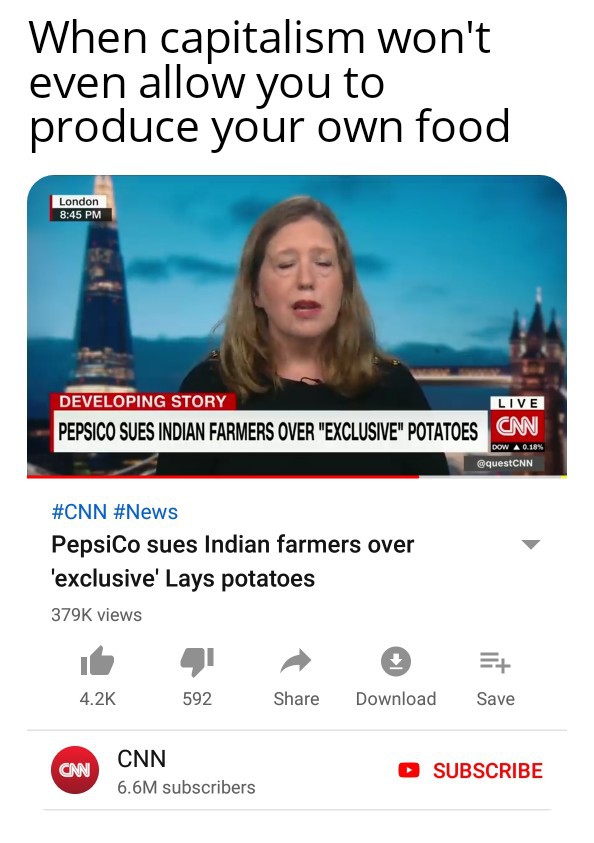Tap the thumbs down dislike icon

tap(197, 661)
